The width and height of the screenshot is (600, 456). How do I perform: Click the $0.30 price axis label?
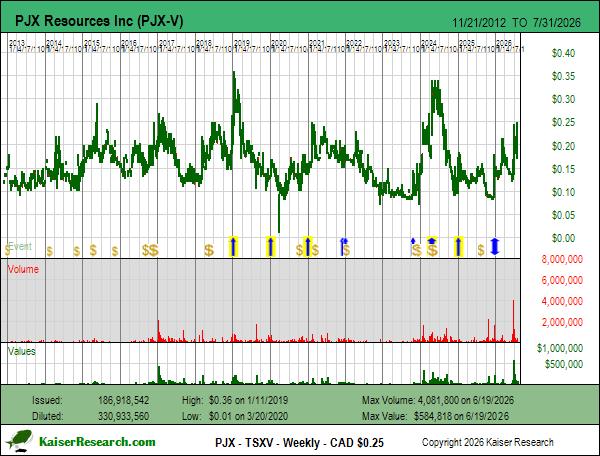(563, 99)
